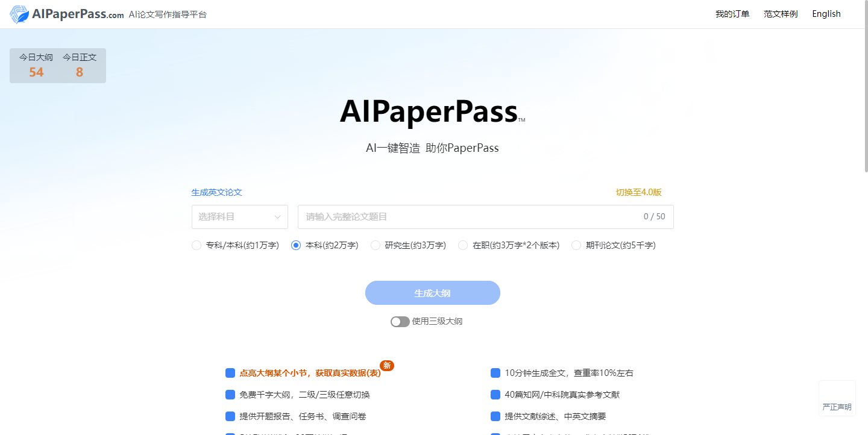868x435 pixels.
Task: Click the orange 新 badge
Action: point(387,365)
